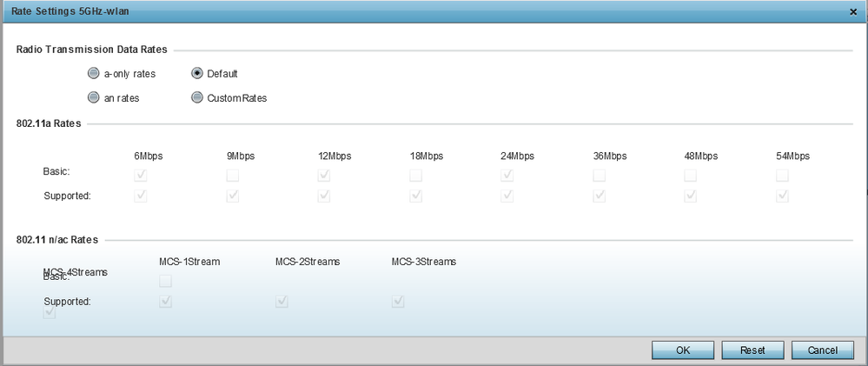
Task: Uncheck Supported 54Mbps rate
Action: click(x=782, y=196)
